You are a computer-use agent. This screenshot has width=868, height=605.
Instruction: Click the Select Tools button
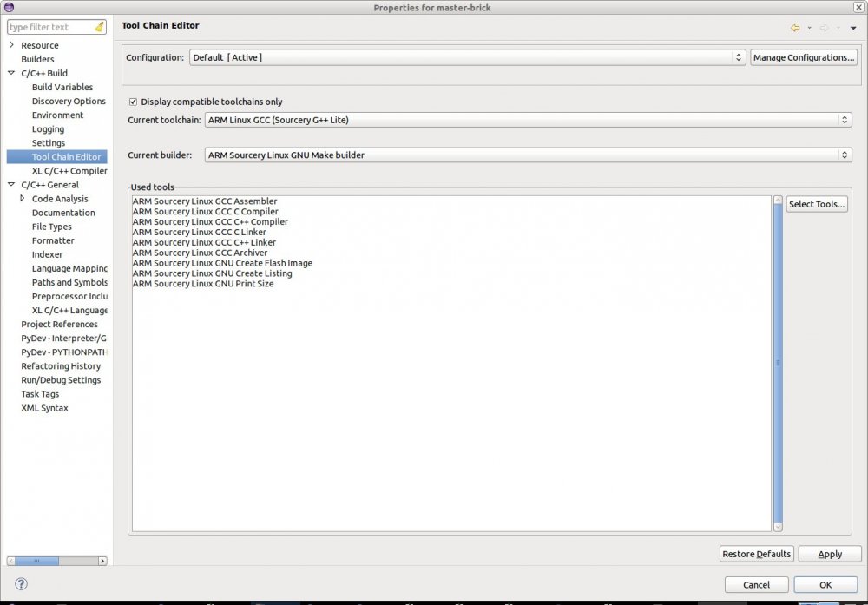pos(816,205)
